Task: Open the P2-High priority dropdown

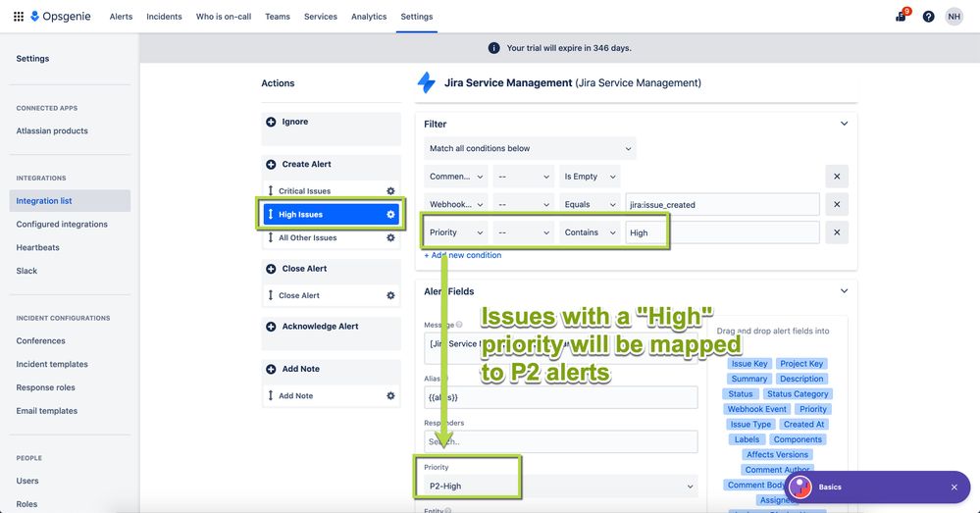Action: coord(560,487)
